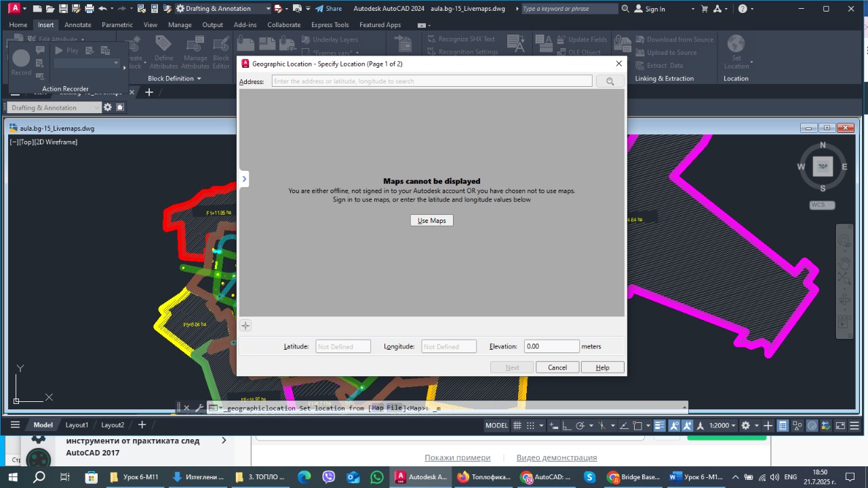This screenshot has width=868, height=488.
Task: Open AutoCAD from the Windows taskbar
Action: [x=421, y=477]
